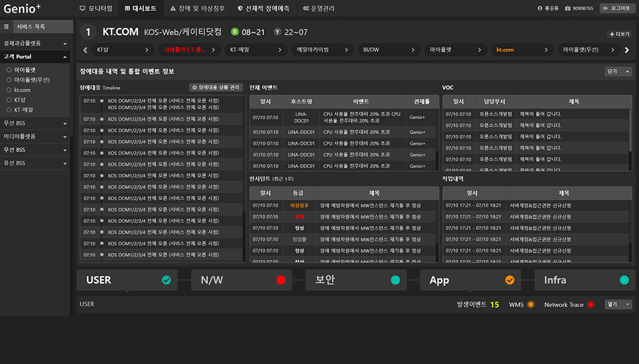
Task: Click the 이상징후 grade cell
Action: pos(299,206)
